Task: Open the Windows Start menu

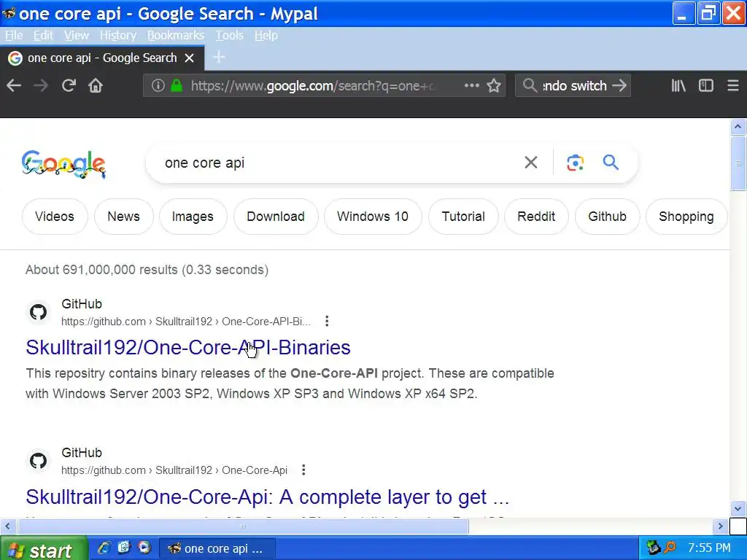Action: pyautogui.click(x=44, y=549)
